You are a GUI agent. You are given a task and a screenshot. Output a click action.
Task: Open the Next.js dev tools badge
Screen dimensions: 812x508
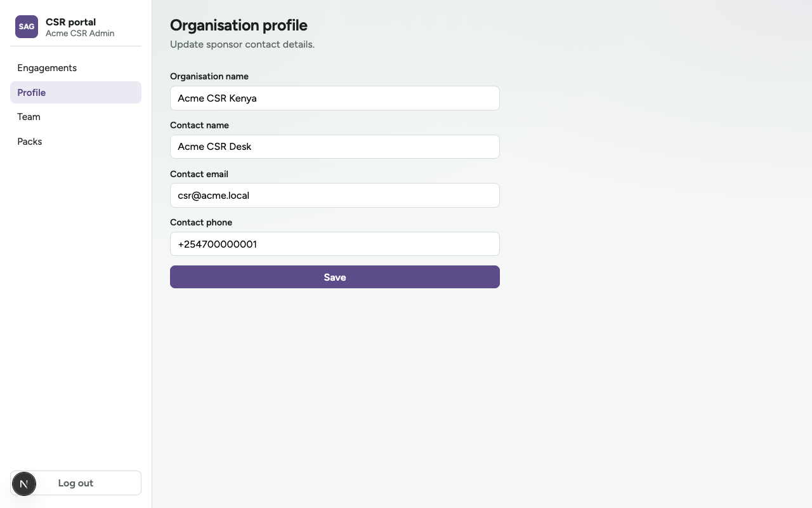point(24,484)
